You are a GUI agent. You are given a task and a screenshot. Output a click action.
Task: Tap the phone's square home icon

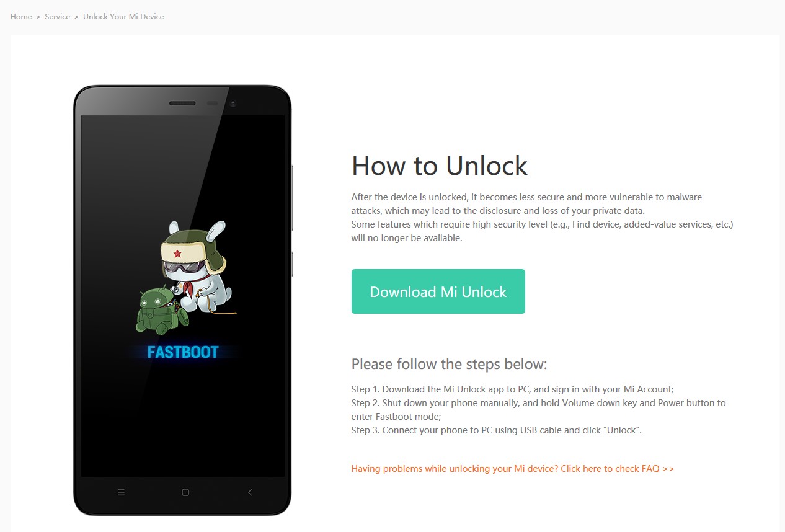click(x=185, y=492)
